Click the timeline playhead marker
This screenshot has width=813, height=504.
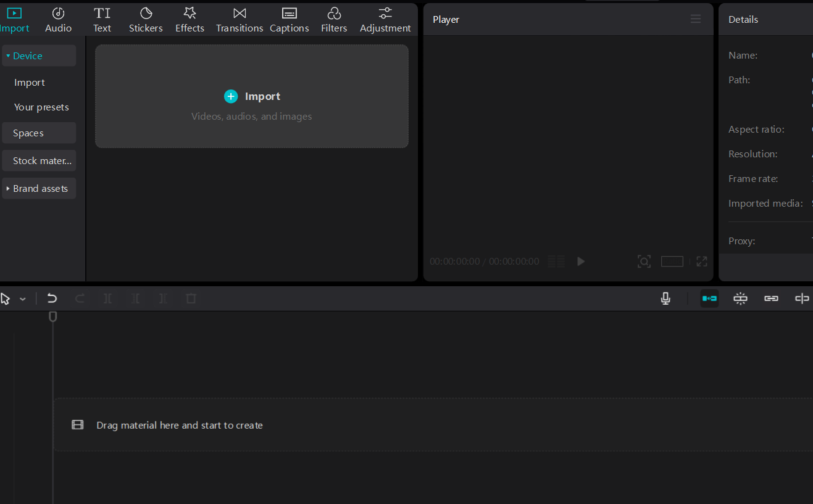coord(53,316)
